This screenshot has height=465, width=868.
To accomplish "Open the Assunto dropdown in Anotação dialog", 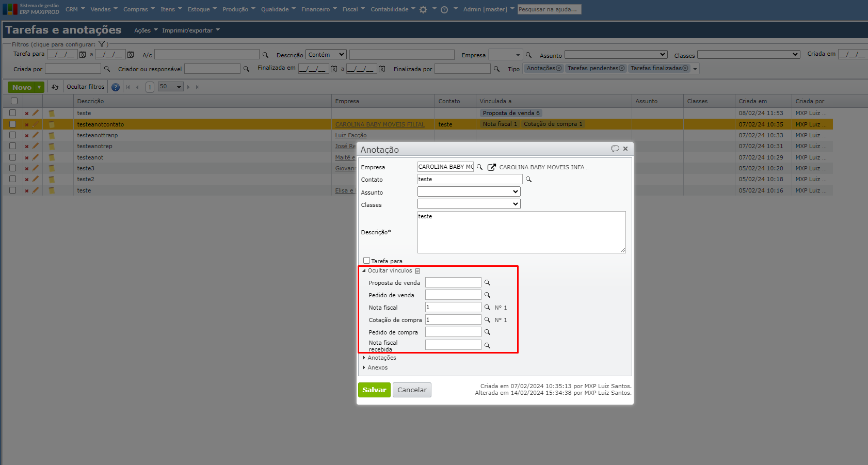I will pyautogui.click(x=469, y=191).
